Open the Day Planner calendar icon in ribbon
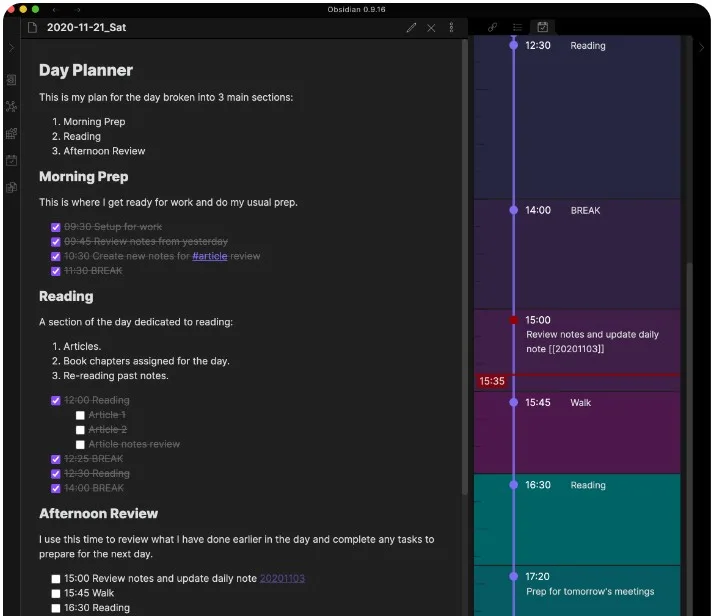Screen dimensions: 714x616 pyautogui.click(x=11, y=160)
